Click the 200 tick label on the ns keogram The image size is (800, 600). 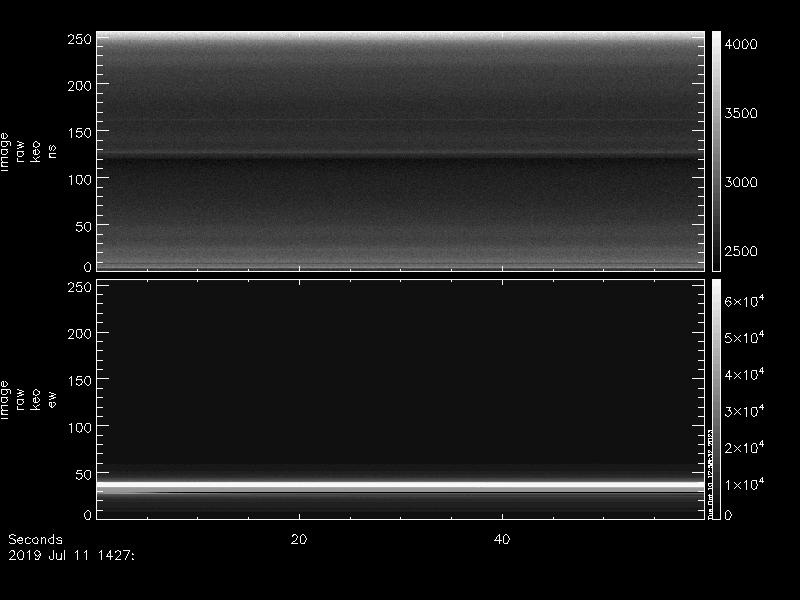coord(79,86)
